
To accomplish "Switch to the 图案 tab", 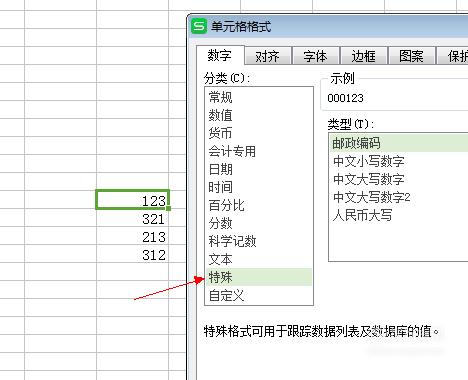I will [x=412, y=56].
